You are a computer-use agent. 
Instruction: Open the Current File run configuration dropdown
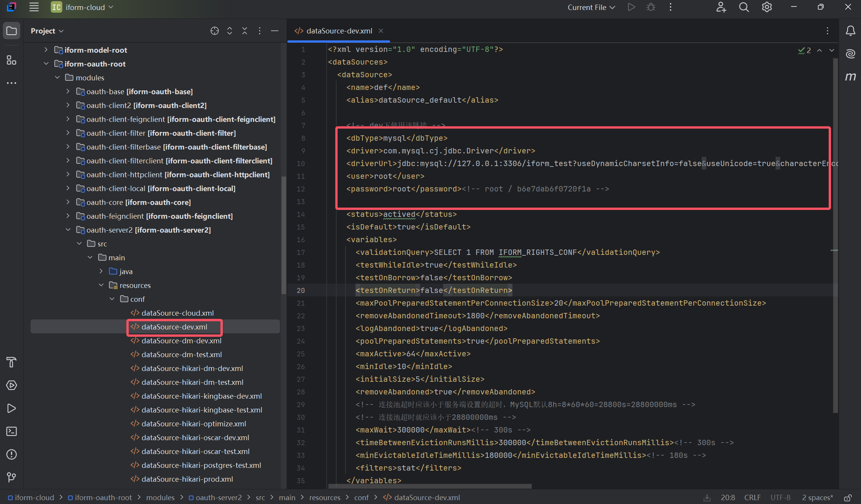click(x=591, y=7)
